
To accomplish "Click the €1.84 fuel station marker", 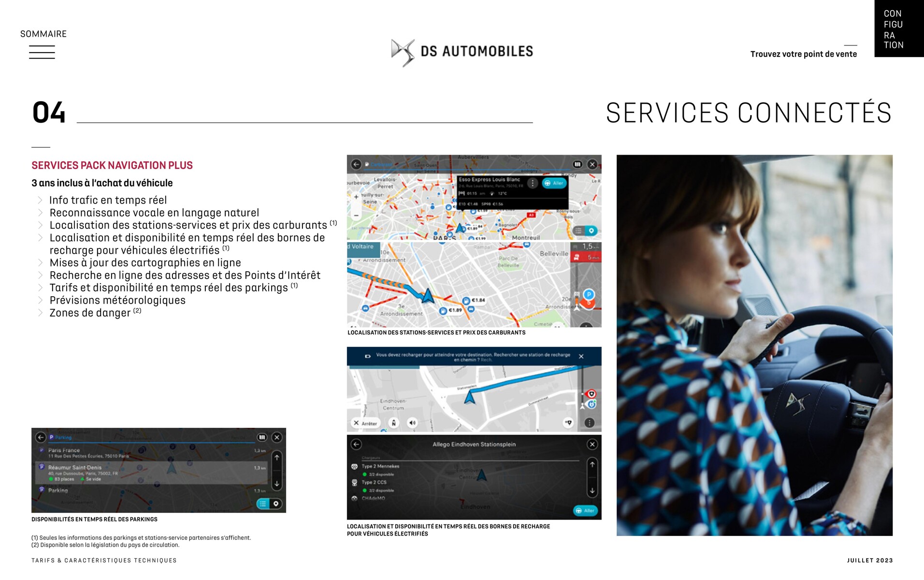I will (474, 301).
